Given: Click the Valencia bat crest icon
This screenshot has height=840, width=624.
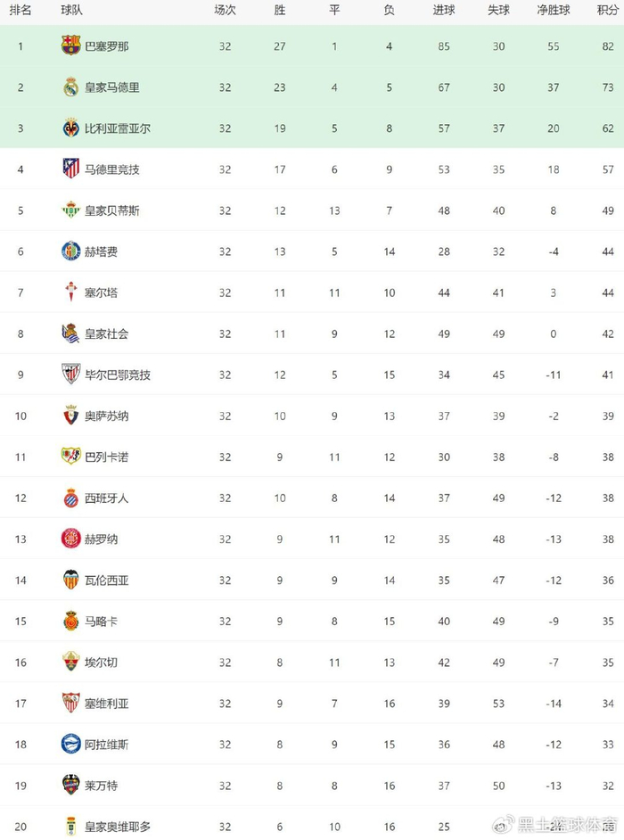Looking at the screenshot, I should [x=71, y=580].
